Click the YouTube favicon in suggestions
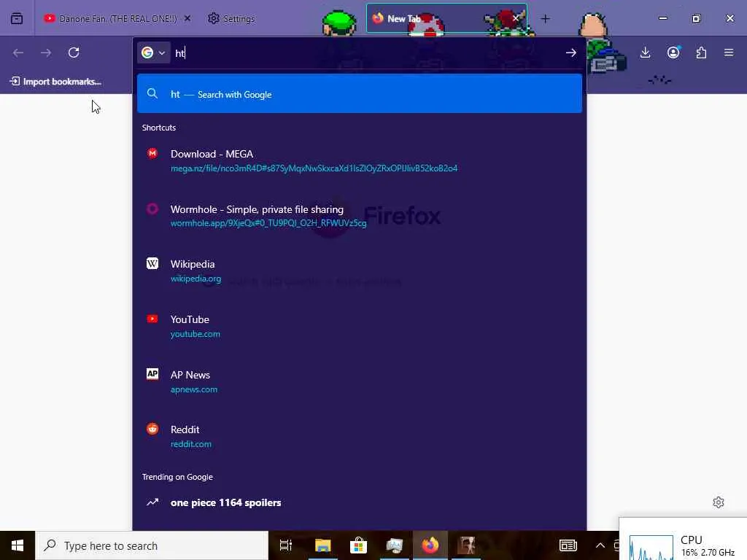The image size is (747, 560). [x=152, y=319]
